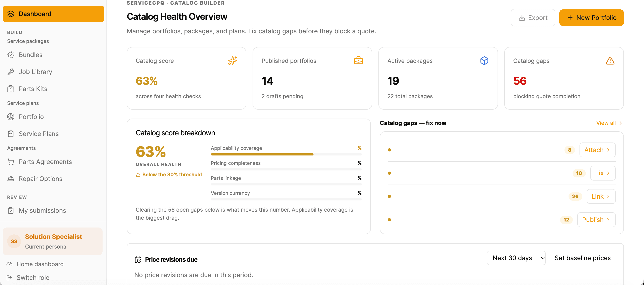Click the My submissions clipboard-check icon
644x285 pixels.
(11, 211)
